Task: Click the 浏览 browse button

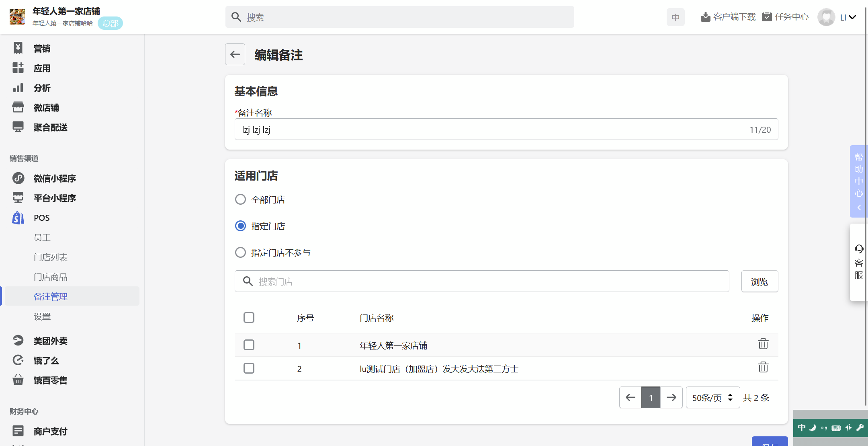Action: [759, 282]
